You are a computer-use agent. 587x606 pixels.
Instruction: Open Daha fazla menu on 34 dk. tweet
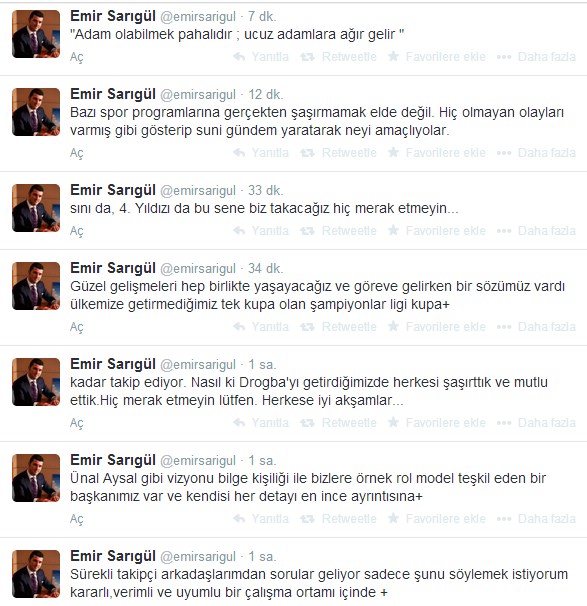pos(536,327)
